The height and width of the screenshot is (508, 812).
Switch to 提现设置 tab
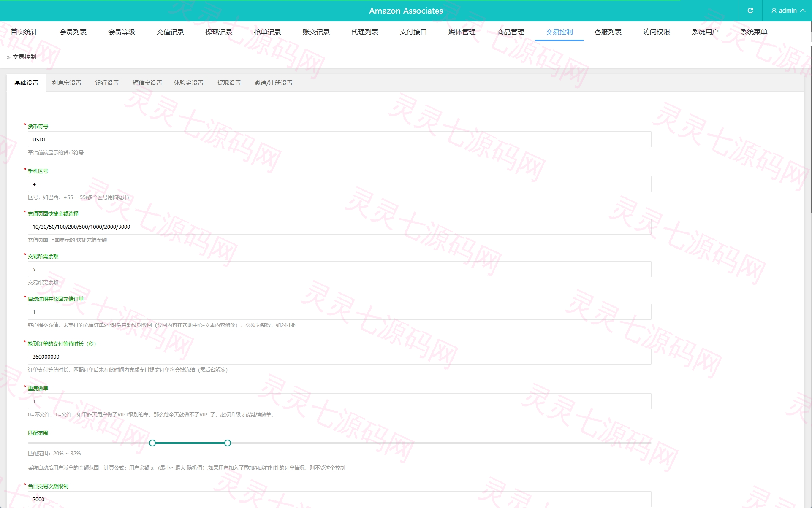(x=229, y=83)
